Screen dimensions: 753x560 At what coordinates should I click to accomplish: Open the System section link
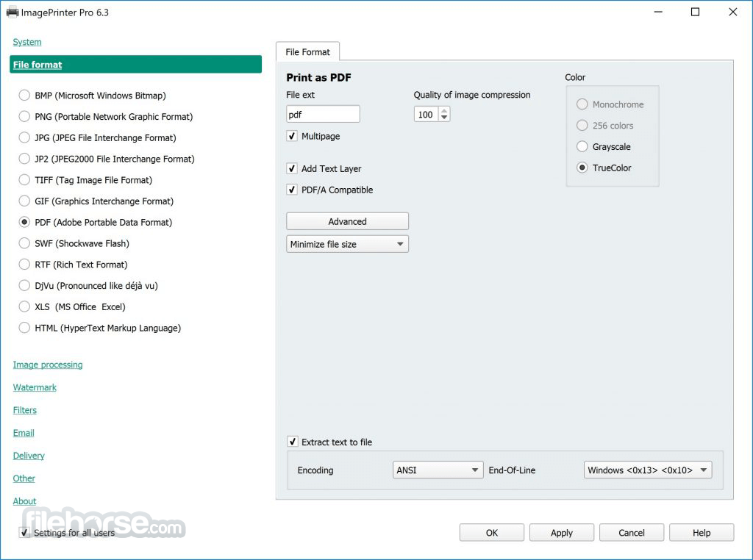tap(27, 42)
